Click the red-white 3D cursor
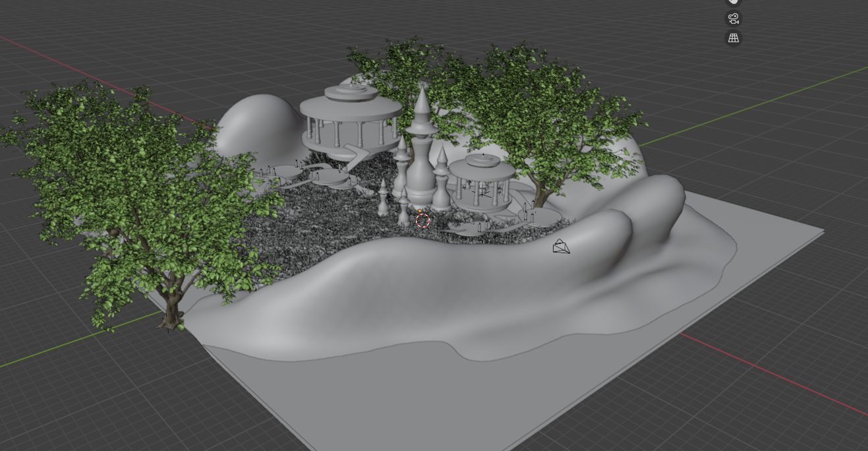Image resolution: width=868 pixels, height=451 pixels. point(423,220)
